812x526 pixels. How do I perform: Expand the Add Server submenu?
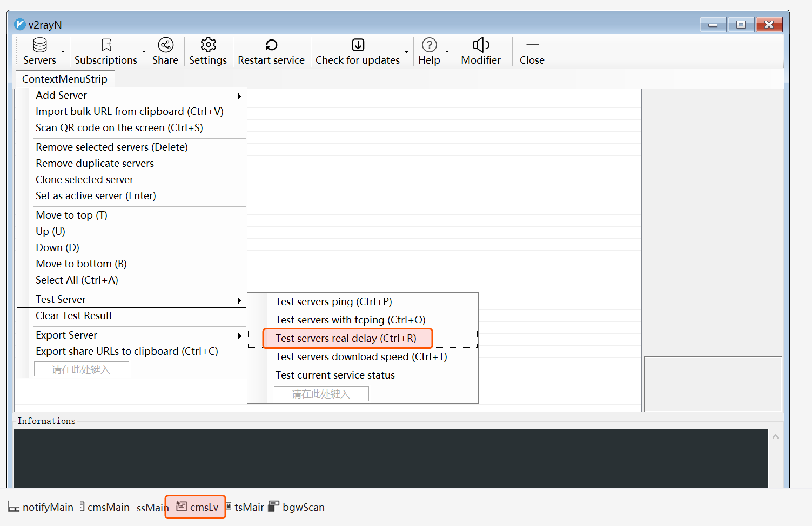tap(239, 96)
